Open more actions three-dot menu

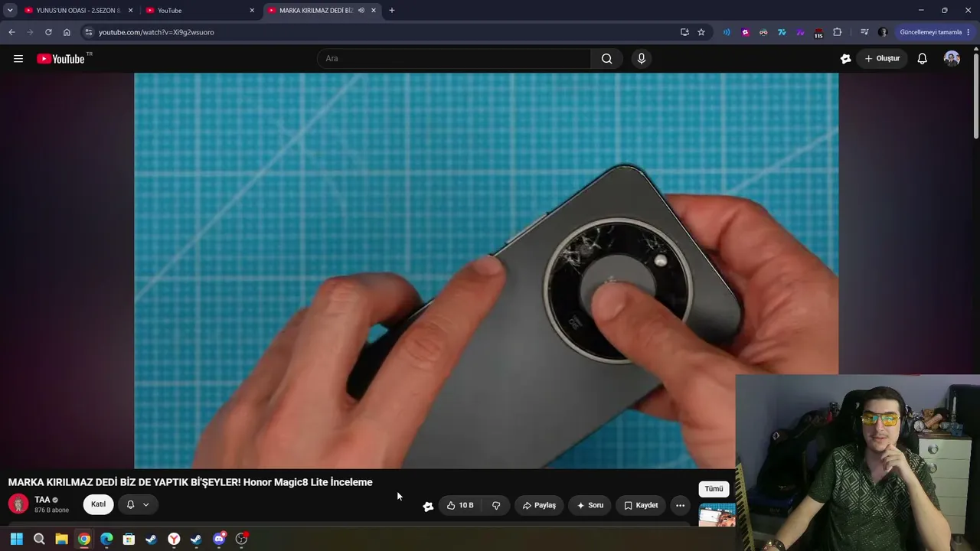tap(680, 505)
